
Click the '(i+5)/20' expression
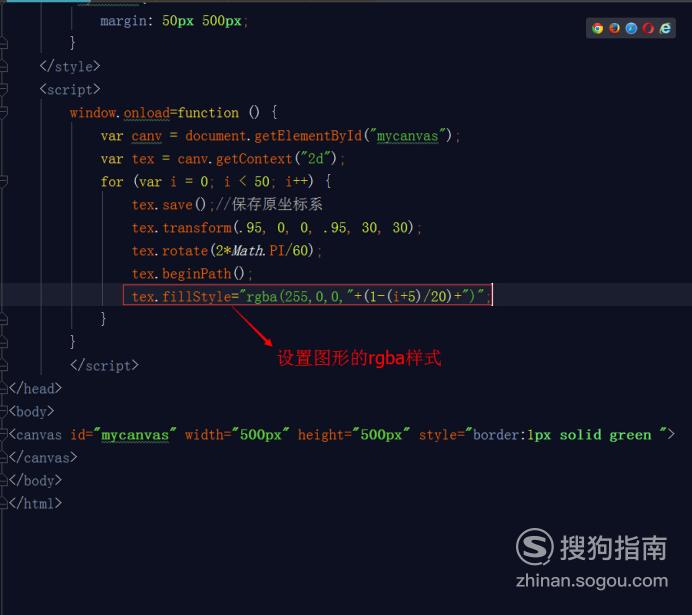[x=417, y=296]
